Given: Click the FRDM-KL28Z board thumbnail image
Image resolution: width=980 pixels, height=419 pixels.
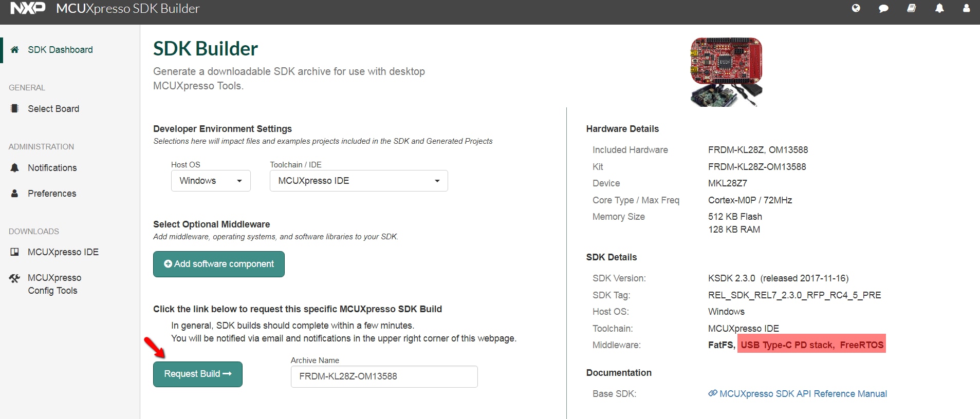Looking at the screenshot, I should pyautogui.click(x=726, y=71).
